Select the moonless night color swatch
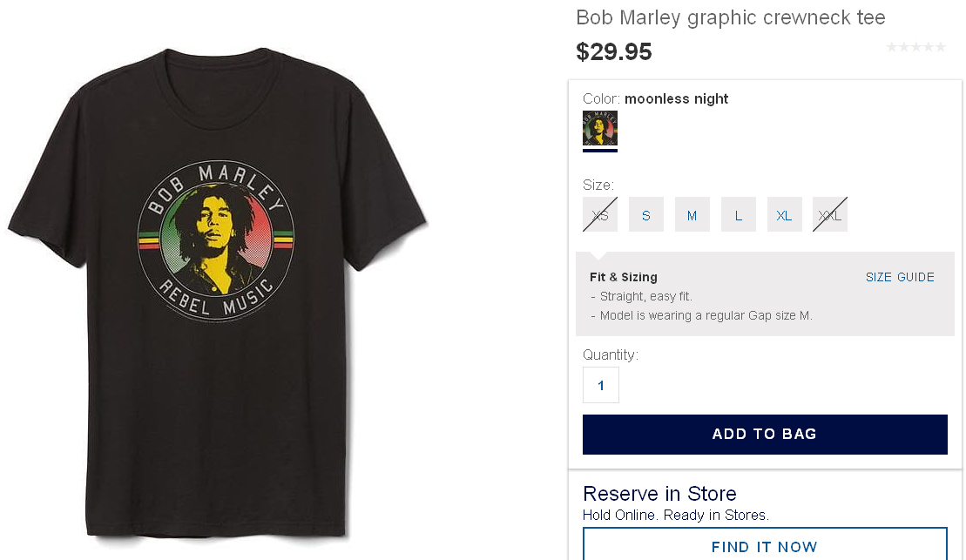966x560 pixels. pyautogui.click(x=600, y=129)
